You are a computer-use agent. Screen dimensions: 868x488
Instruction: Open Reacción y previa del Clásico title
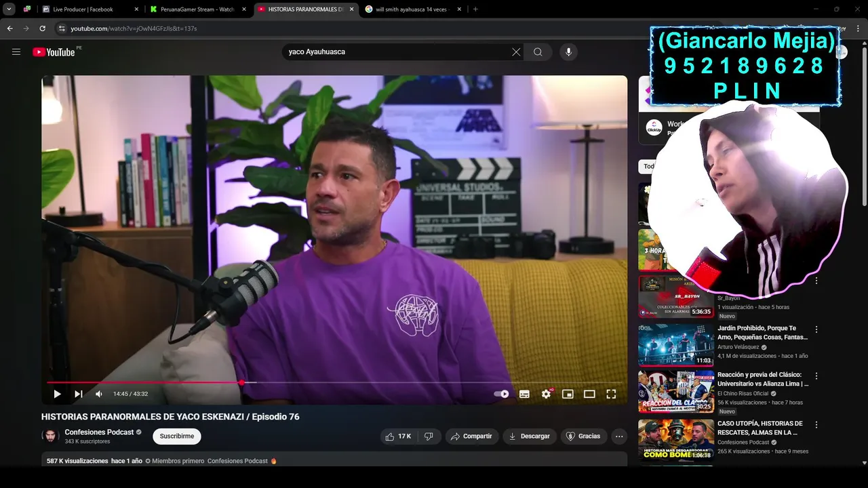(x=763, y=379)
